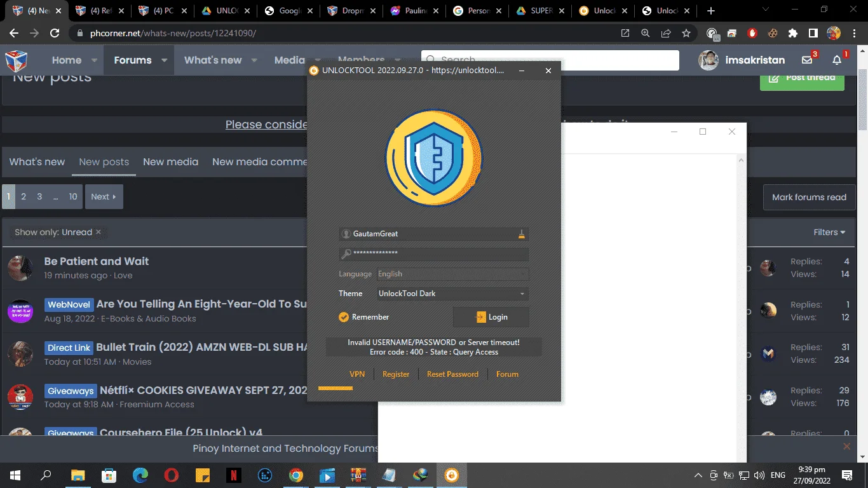Expand the What's new menu arrow
Image resolution: width=868 pixels, height=488 pixels.
click(x=254, y=60)
